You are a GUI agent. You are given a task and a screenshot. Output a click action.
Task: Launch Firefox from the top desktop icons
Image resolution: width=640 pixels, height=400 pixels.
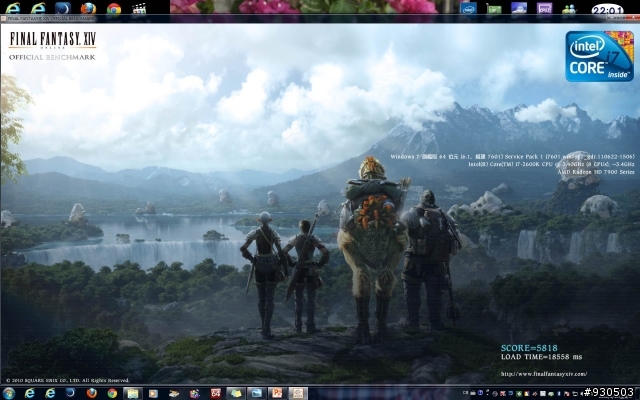point(88,8)
